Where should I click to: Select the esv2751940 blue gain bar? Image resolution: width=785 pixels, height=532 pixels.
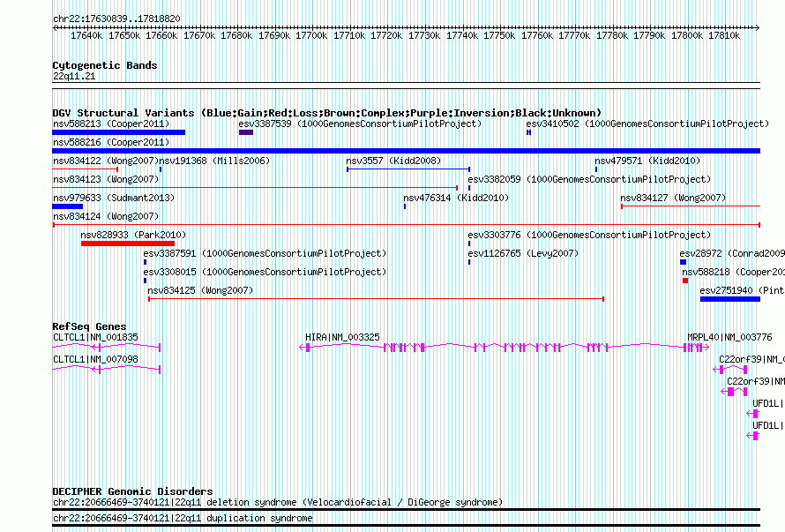(730, 299)
